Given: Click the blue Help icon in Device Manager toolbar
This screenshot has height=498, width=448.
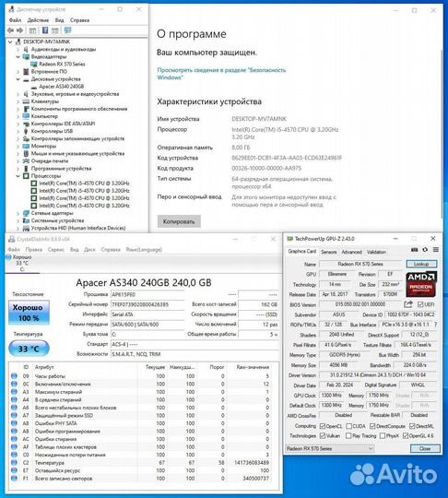Looking at the screenshot, I should 45,30.
